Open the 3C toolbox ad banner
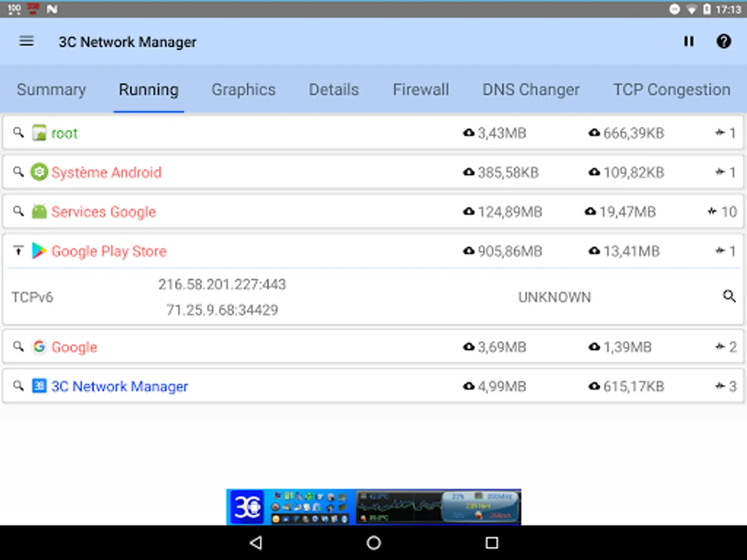The height and width of the screenshot is (560, 747). (374, 506)
